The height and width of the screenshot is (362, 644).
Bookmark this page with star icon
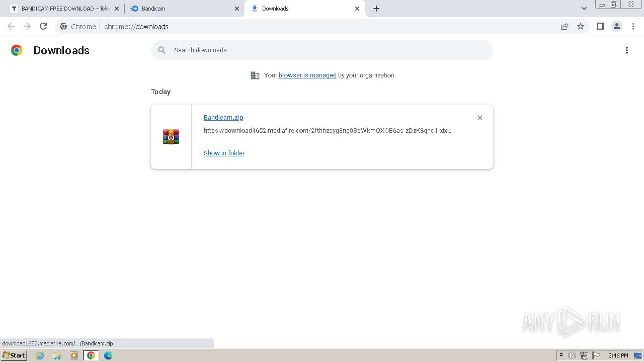click(581, 26)
